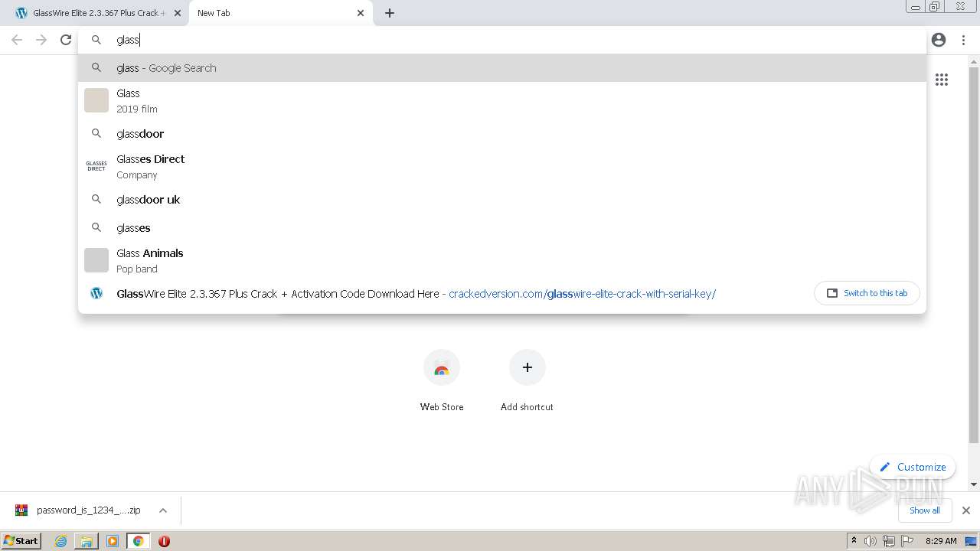Click Switch to this tab button
This screenshot has height=551, width=980.
tap(867, 293)
